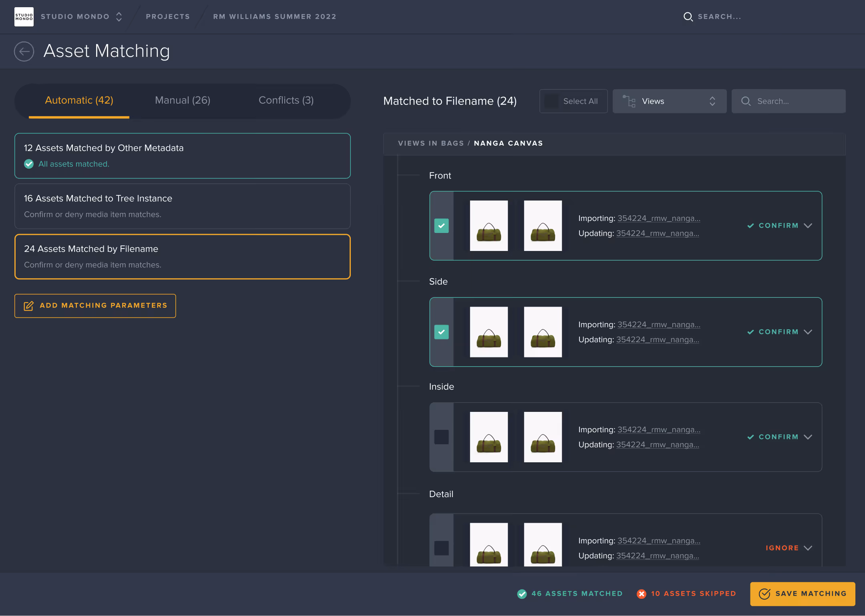This screenshot has width=865, height=616.
Task: Select 16 Assets Matched to Tree Instance card
Action: point(183,206)
